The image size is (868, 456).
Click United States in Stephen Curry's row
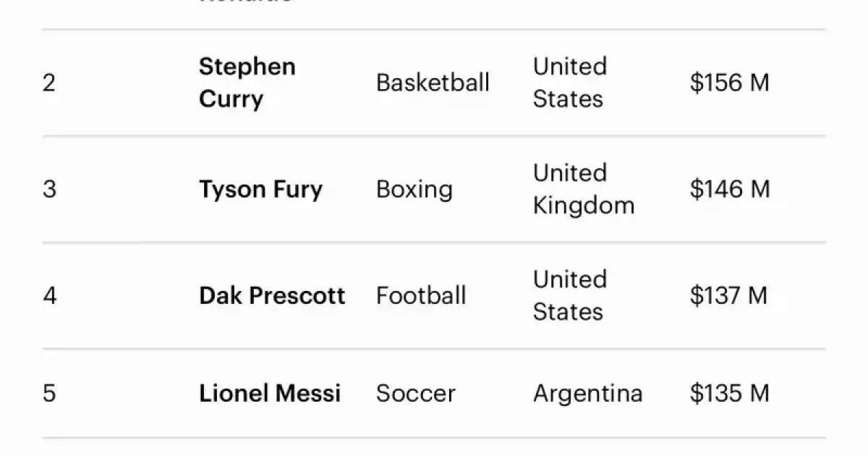click(x=570, y=83)
